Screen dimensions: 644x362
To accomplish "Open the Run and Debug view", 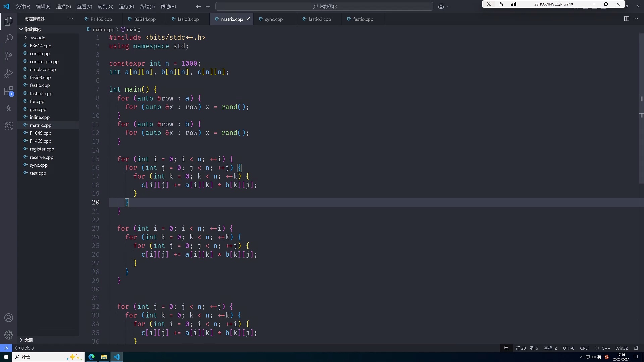I will pos(9,73).
